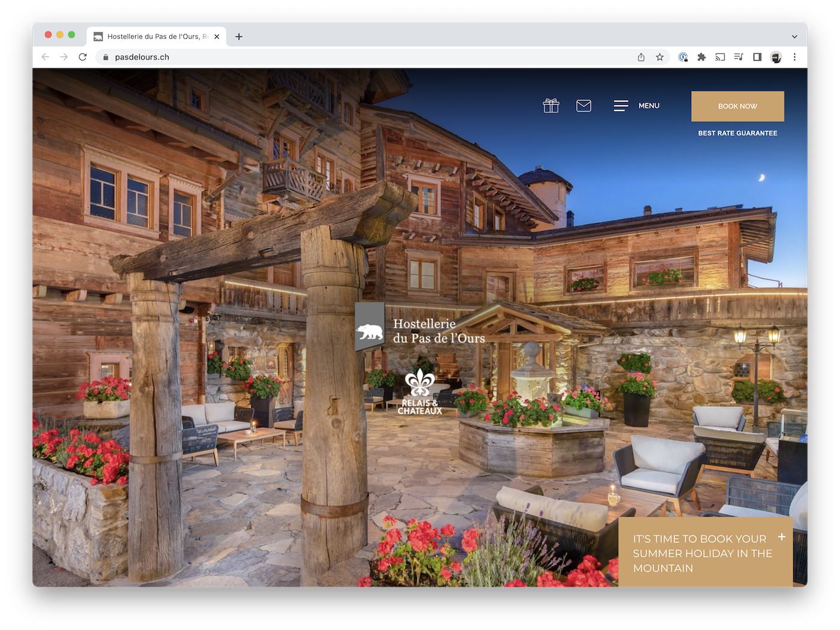The height and width of the screenshot is (630, 840).
Task: Open the media controls icon
Action: (x=739, y=57)
